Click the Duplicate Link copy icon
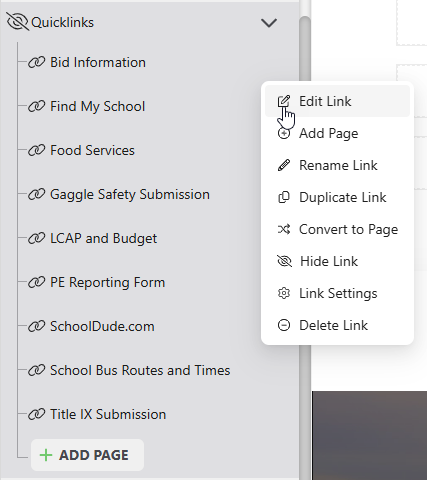427x480 pixels. 284,197
